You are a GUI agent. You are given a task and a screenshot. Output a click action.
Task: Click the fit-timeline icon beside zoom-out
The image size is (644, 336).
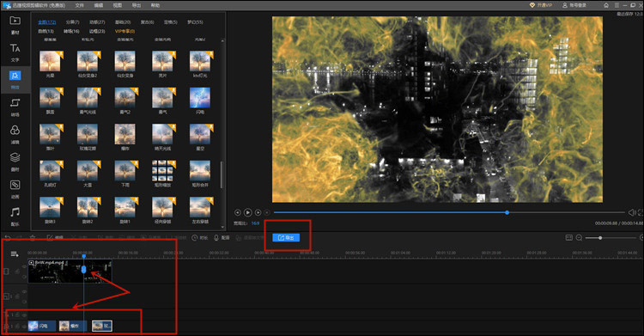(x=568, y=238)
